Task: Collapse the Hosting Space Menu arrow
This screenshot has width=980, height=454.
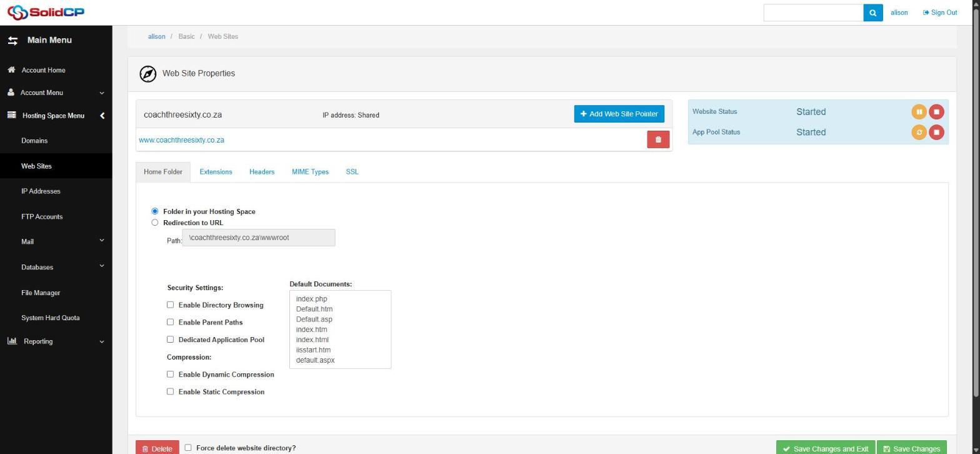Action: coord(102,116)
